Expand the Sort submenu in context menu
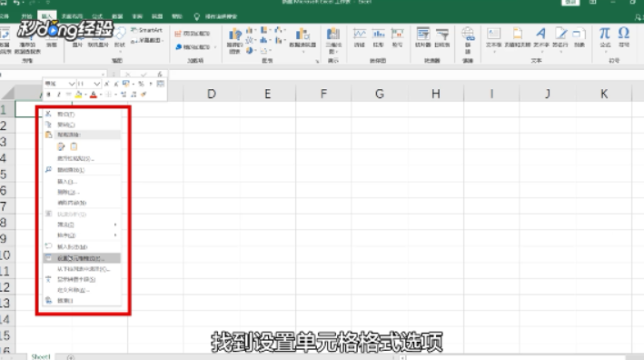 (82, 235)
